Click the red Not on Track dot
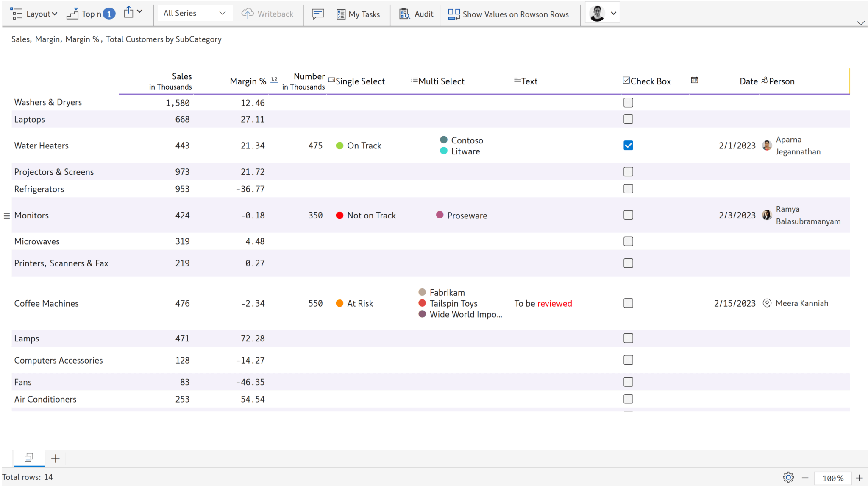The height and width of the screenshot is (487, 868). pos(339,216)
